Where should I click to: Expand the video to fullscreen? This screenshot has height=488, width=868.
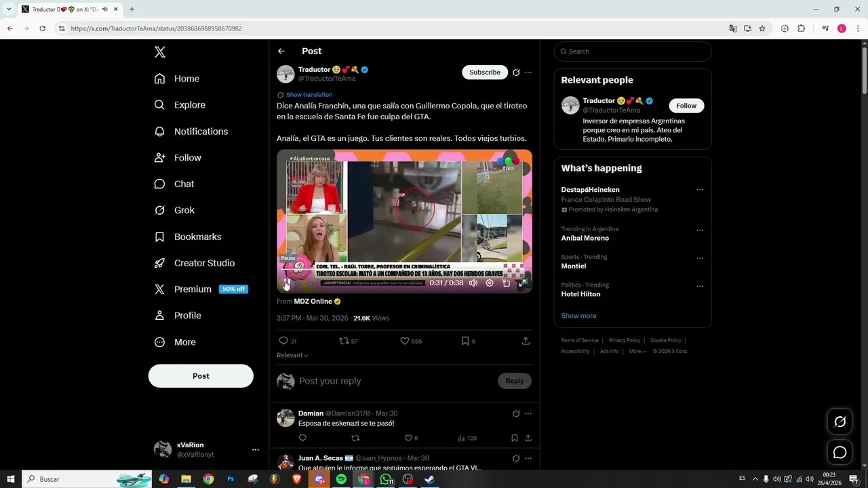[522, 283]
